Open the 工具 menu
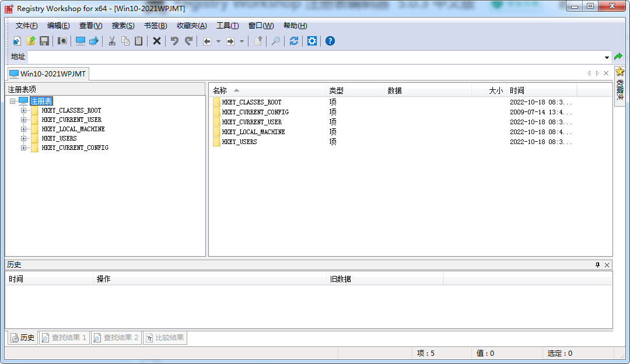Viewport: 630px width, 364px height. coord(228,25)
